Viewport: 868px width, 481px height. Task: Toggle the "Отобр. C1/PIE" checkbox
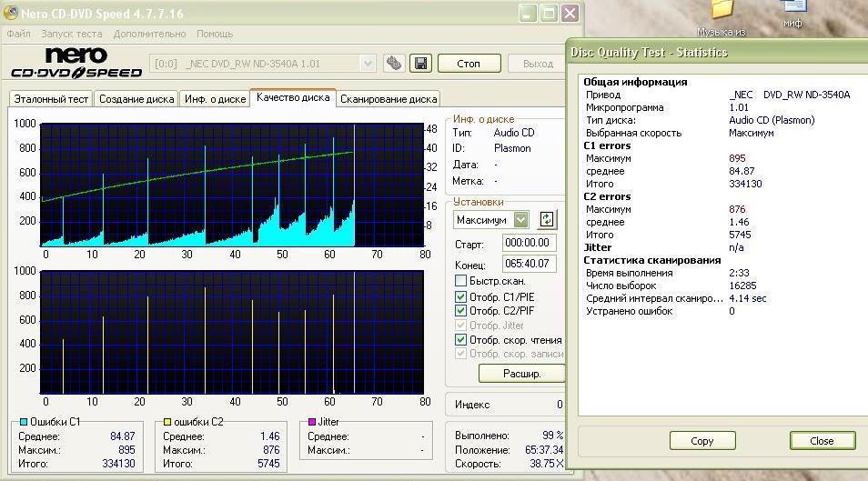(461, 296)
